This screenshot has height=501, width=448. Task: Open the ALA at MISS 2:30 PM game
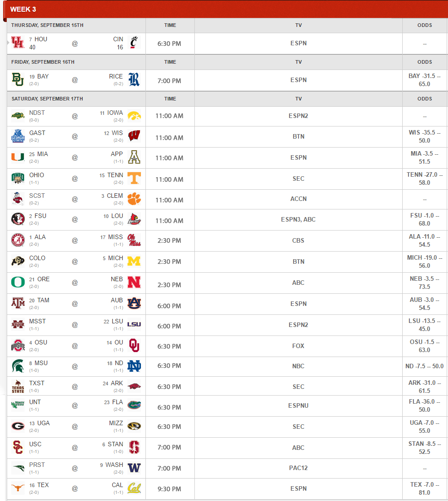coord(169,240)
